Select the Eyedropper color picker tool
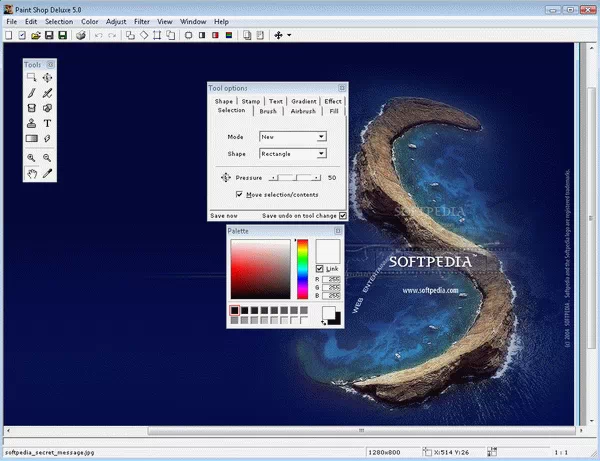Viewport: 600px width, 461px height. pos(47,173)
